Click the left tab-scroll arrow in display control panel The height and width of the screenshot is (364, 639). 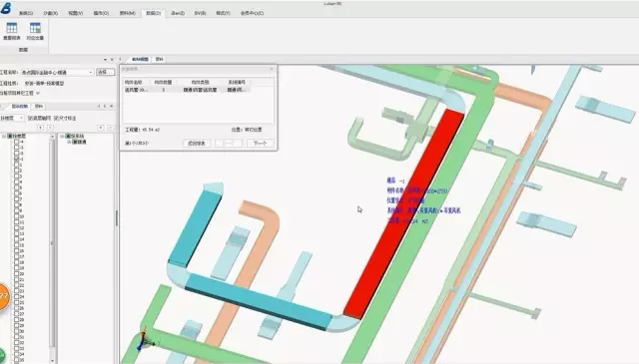(x=99, y=107)
